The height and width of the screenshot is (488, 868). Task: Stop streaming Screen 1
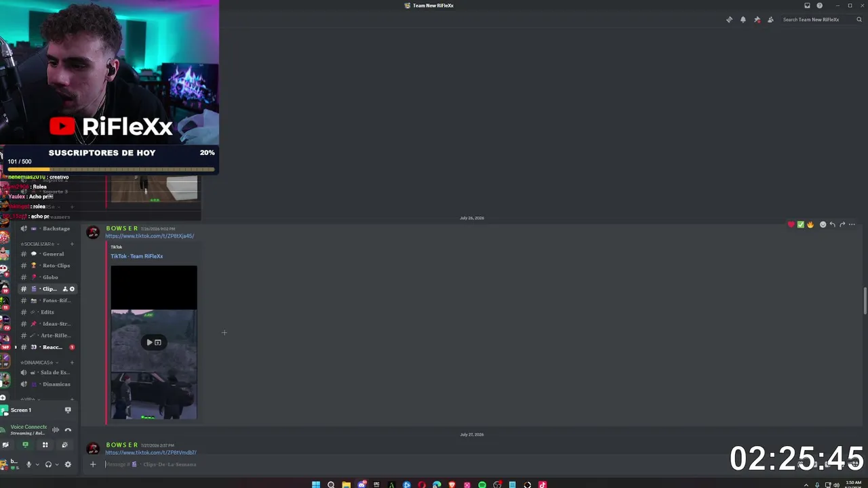coord(68,410)
